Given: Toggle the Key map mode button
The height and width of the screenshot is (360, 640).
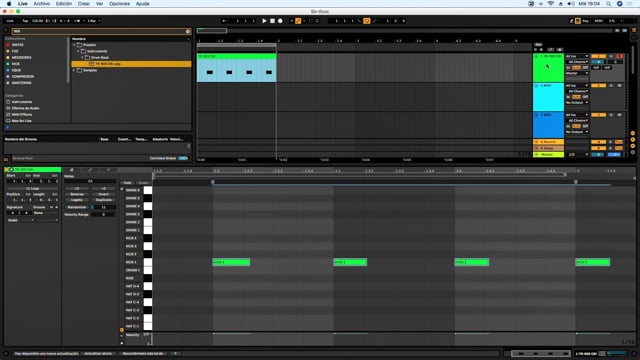Looking at the screenshot, I should (585, 21).
